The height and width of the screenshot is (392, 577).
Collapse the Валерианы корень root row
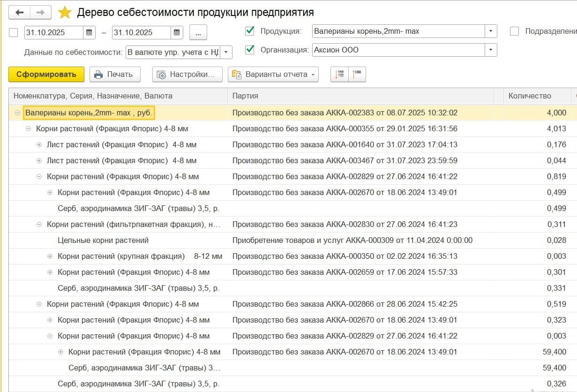[18, 113]
